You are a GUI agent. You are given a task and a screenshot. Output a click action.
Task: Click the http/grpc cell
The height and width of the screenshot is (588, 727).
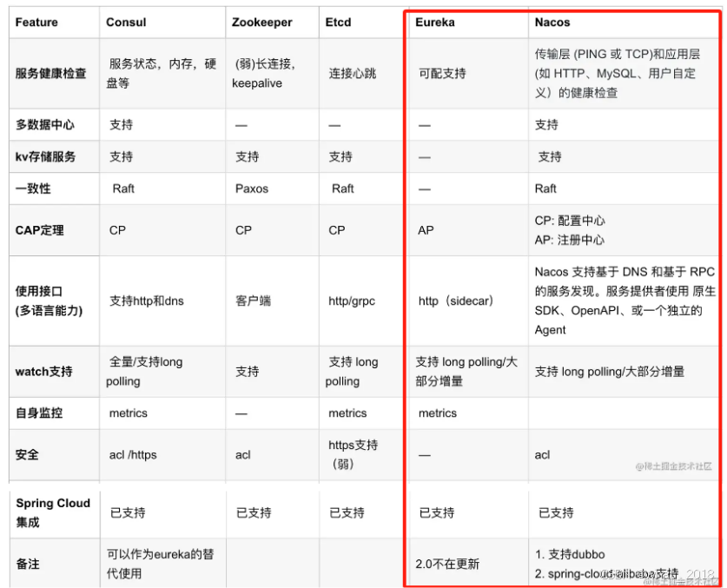pyautogui.click(x=352, y=301)
